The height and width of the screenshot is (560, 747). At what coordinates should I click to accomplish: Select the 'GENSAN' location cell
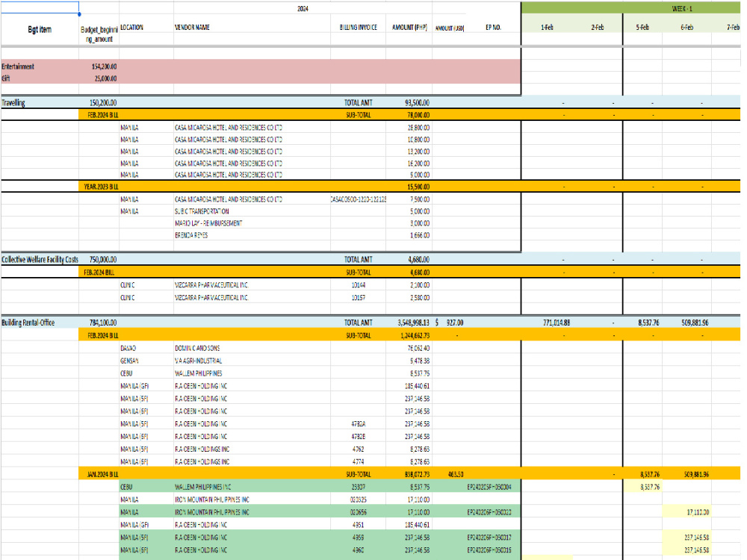click(x=129, y=361)
